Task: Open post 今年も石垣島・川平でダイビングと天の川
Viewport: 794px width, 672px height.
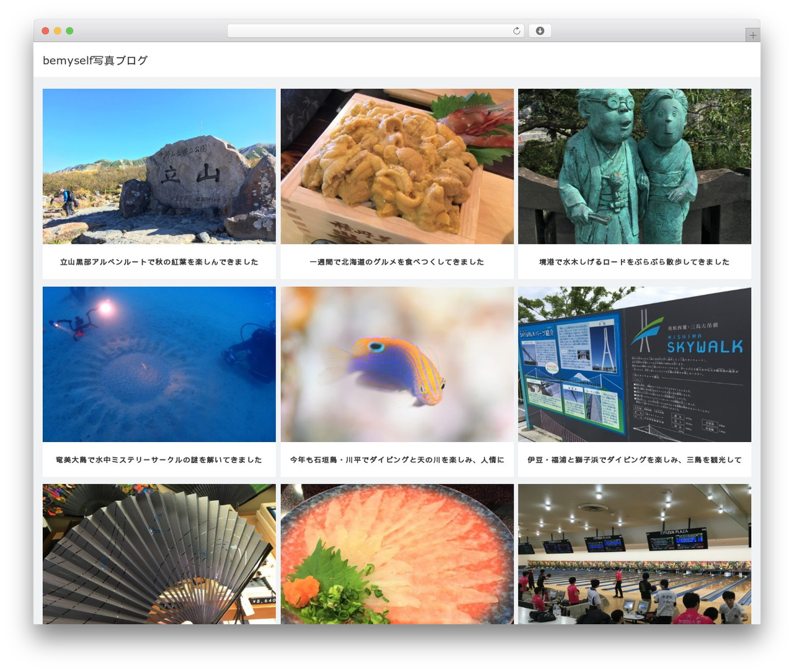Action: [397, 460]
